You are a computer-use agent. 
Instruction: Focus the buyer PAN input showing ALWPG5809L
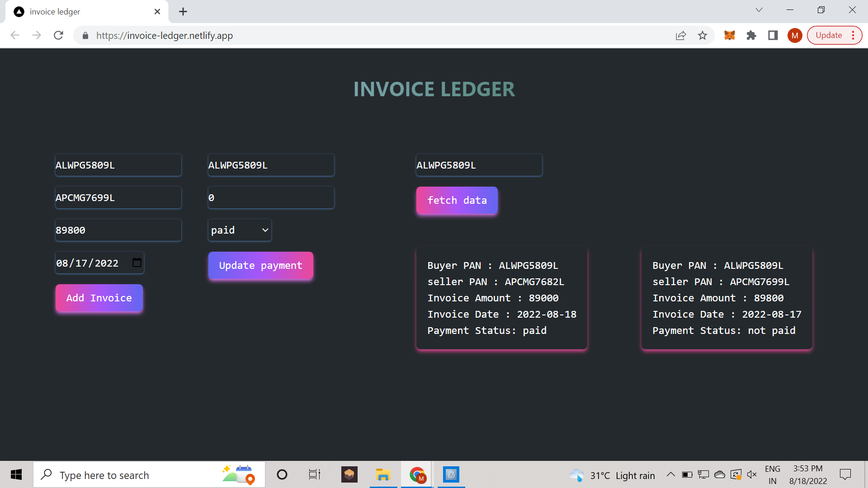(x=118, y=165)
